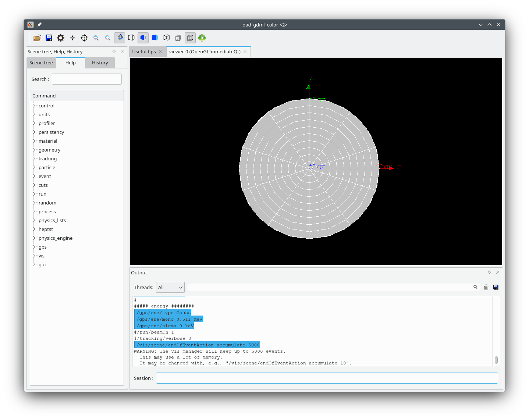Select the move/pan tool
The image size is (529, 420).
[x=72, y=38]
